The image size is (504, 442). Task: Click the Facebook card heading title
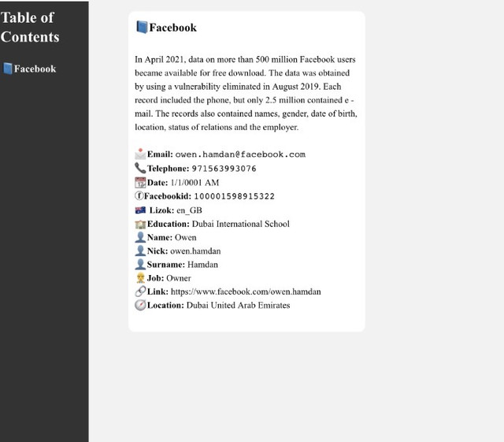[173, 28]
